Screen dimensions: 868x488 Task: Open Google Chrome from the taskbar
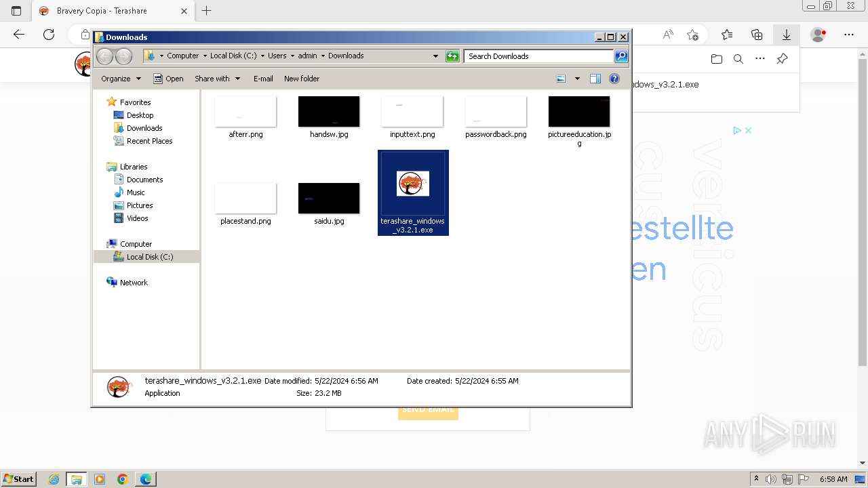123,479
